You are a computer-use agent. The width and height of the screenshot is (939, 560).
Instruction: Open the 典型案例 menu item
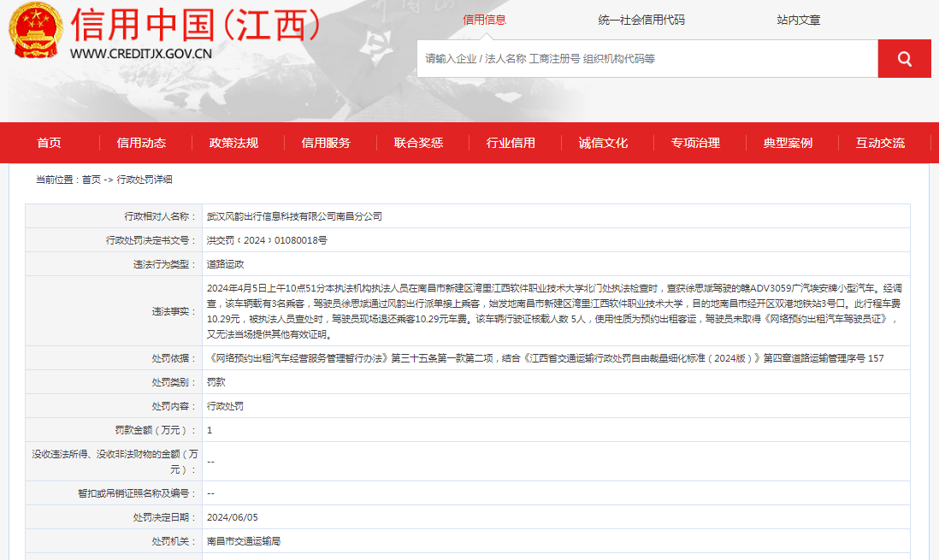click(x=788, y=143)
